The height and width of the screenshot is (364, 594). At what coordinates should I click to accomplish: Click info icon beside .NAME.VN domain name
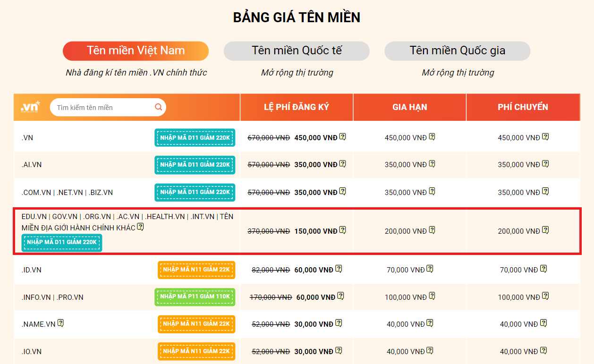60,323
